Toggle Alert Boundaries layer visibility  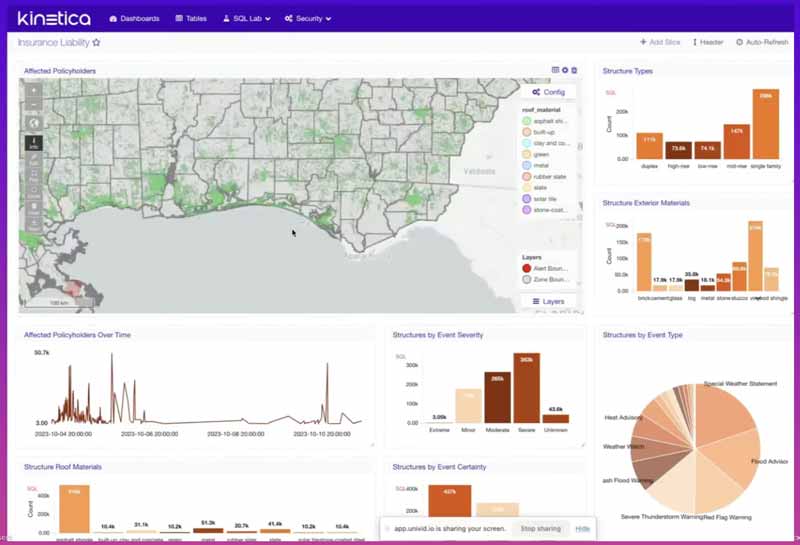[527, 268]
